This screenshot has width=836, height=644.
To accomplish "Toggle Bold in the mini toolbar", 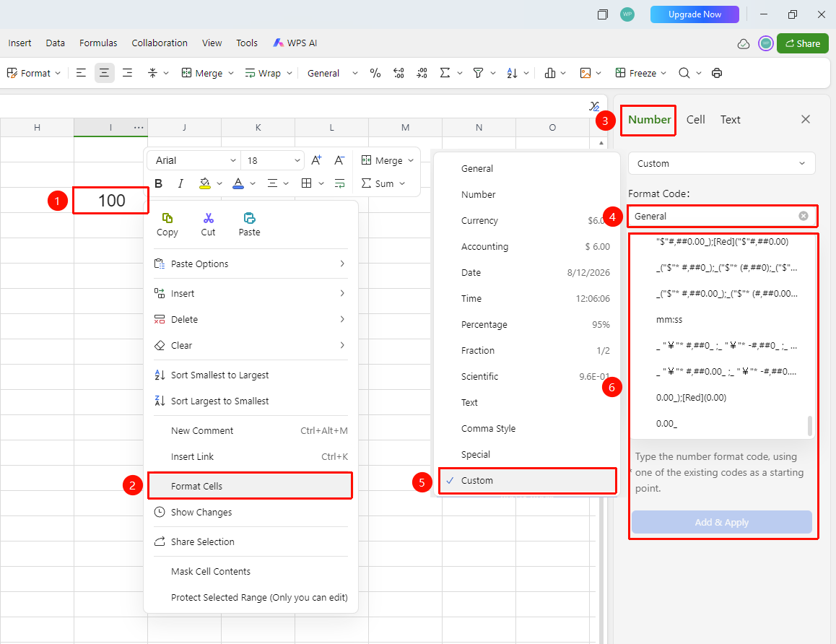I will tap(158, 183).
